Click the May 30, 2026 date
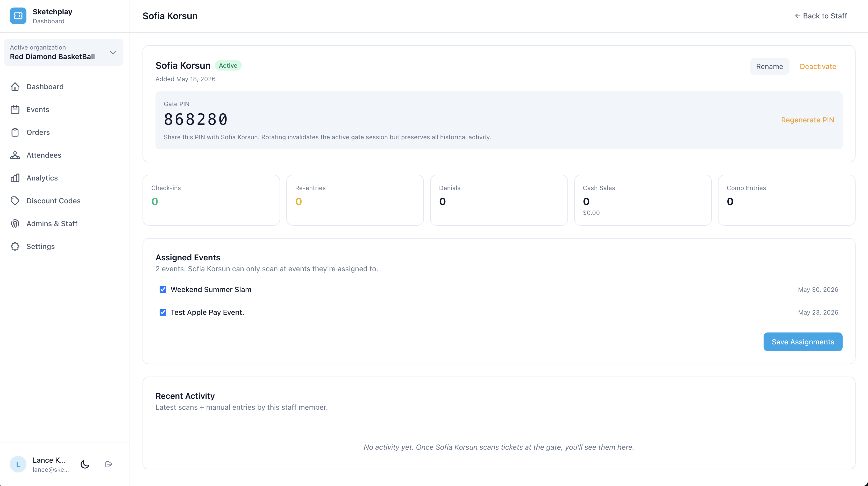The image size is (868, 486). point(818,290)
